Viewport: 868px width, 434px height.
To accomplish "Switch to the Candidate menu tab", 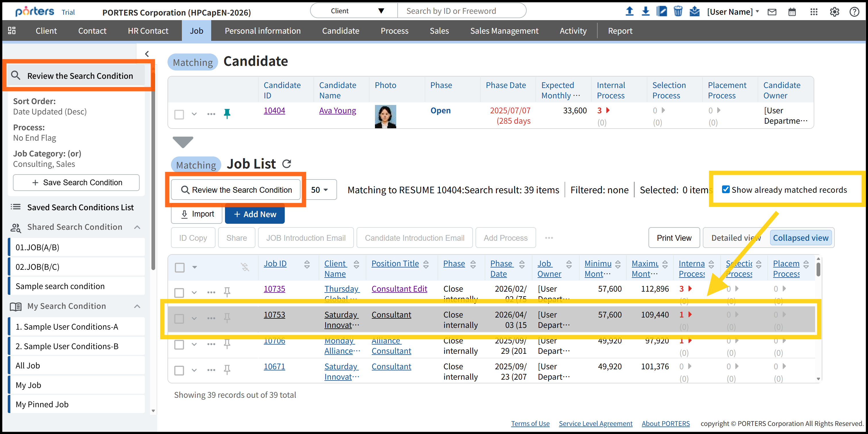I will 340,31.
